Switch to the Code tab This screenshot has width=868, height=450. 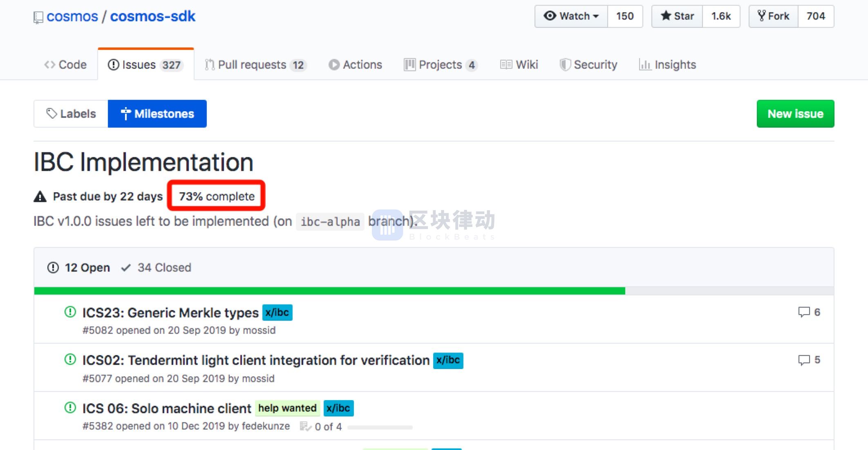[65, 65]
